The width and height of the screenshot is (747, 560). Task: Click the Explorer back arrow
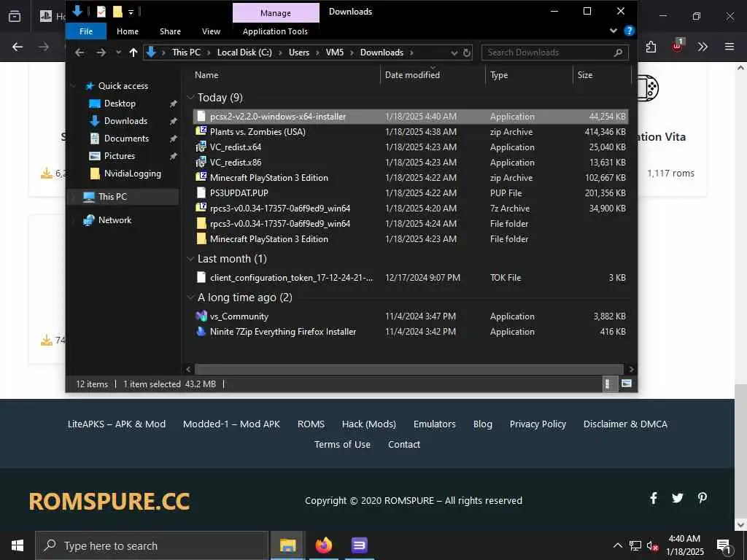[80, 52]
